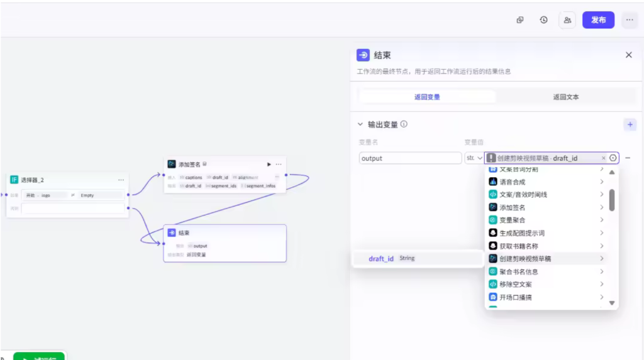
Task: Switch to the 返回文本 tab
Action: 566,97
